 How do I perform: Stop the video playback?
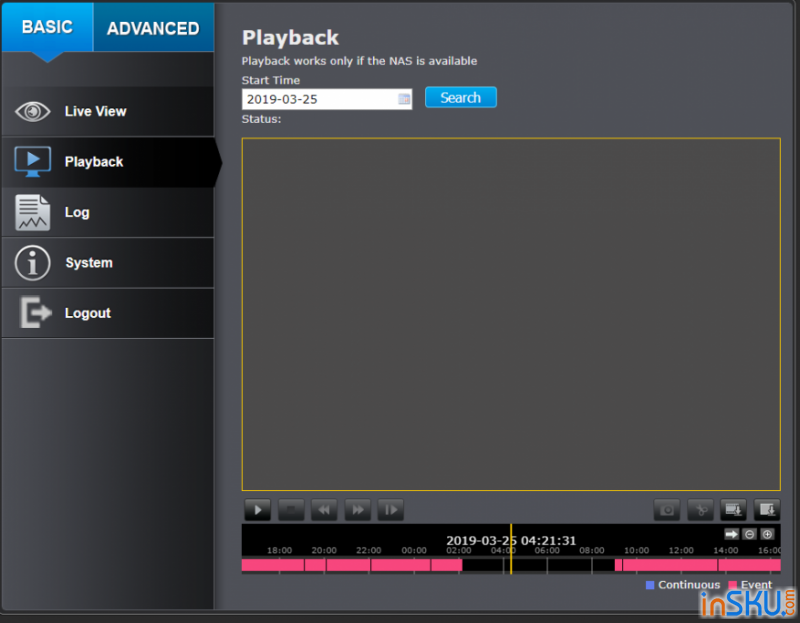point(291,510)
